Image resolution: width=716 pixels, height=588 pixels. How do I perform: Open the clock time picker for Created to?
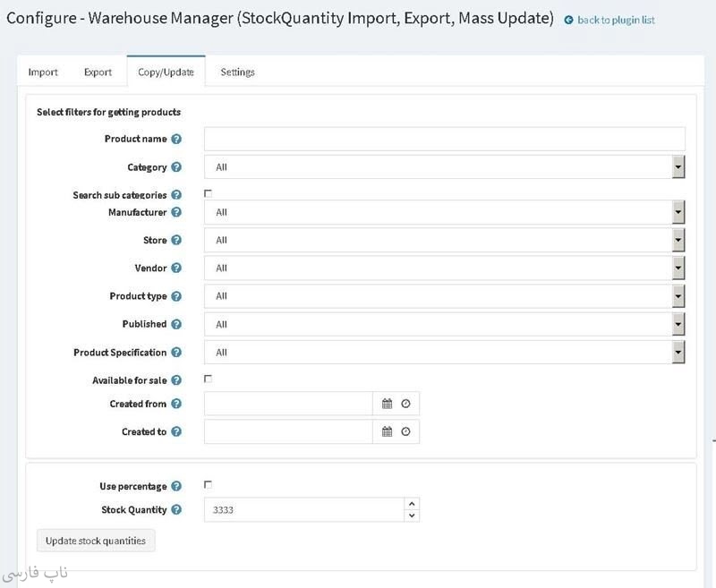click(x=405, y=431)
